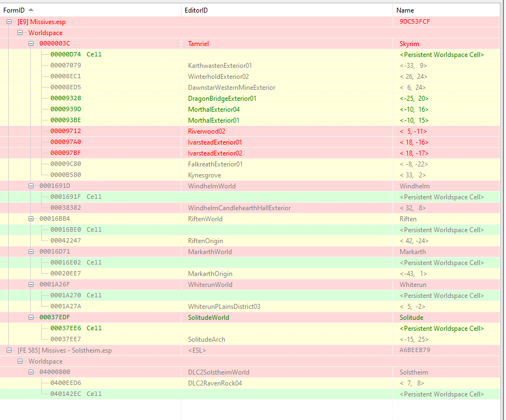This screenshot has width=506, height=420.
Task: Sort by the Name column header
Action: point(446,10)
